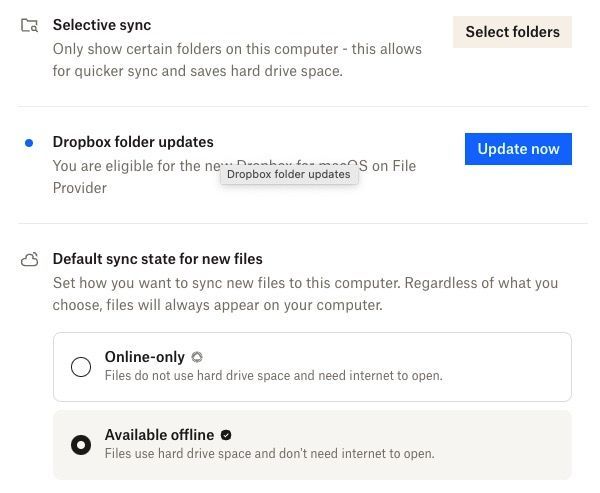Viewport: 600px width, 493px height.
Task: Click the 'Files use hard drive space' description
Action: pos(269,453)
